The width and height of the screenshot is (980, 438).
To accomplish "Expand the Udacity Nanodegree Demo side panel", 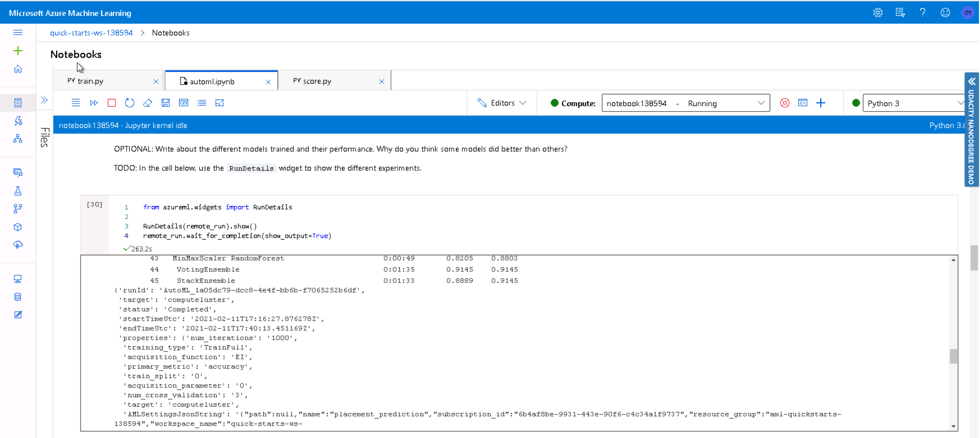I will click(x=972, y=130).
